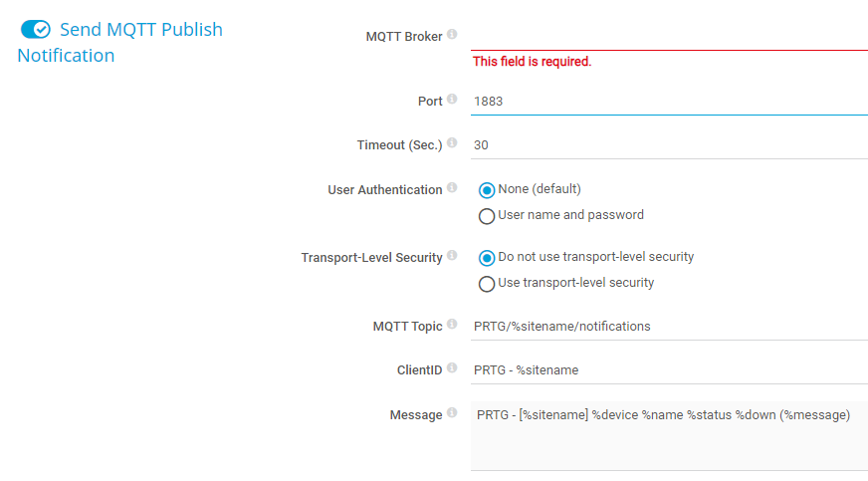
Task: Select Do not use transport-level security
Action: 487,258
